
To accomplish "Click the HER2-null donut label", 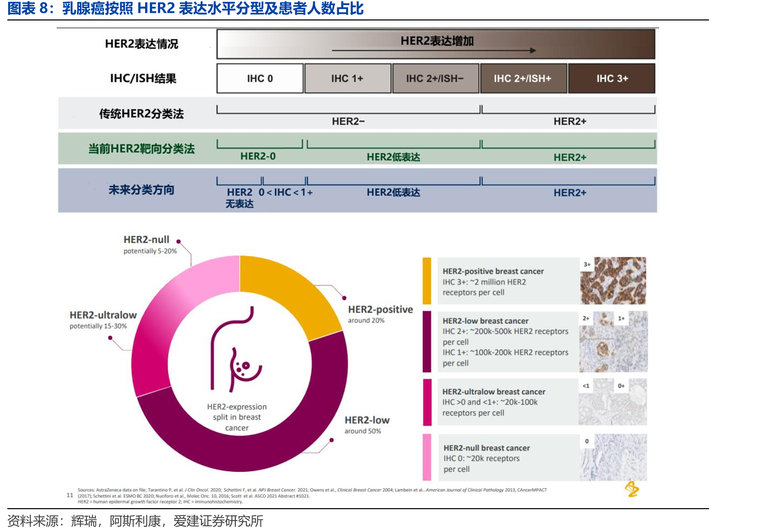I will coord(146,239).
